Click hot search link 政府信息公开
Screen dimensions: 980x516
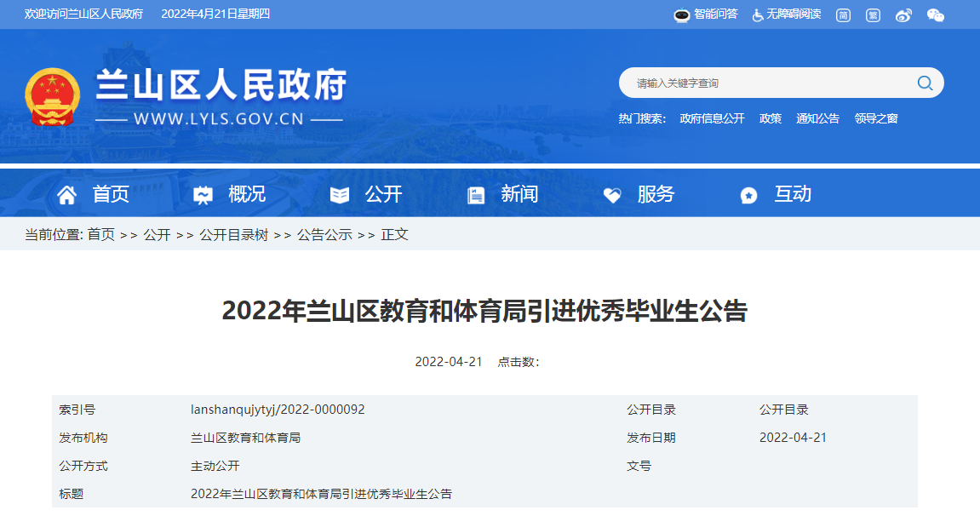click(x=712, y=118)
